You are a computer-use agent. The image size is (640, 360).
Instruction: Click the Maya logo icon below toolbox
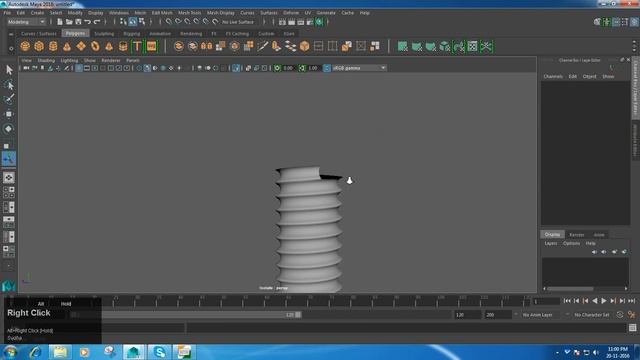click(9, 285)
